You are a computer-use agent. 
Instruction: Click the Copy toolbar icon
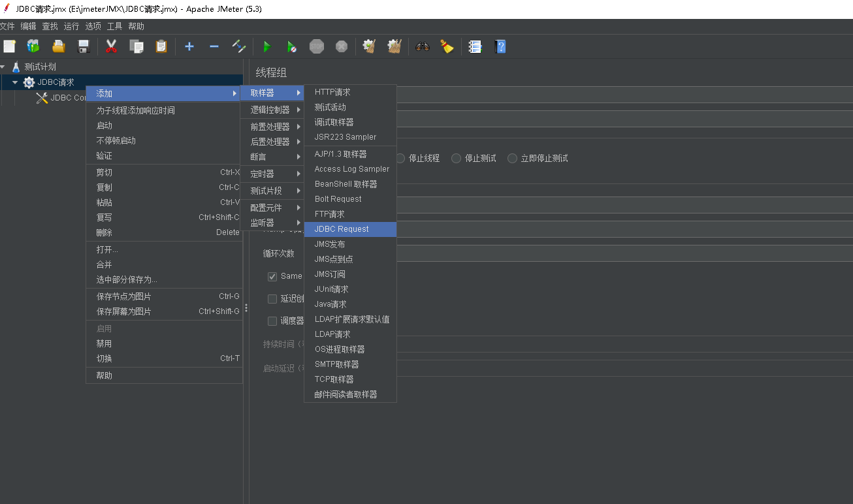click(x=137, y=46)
